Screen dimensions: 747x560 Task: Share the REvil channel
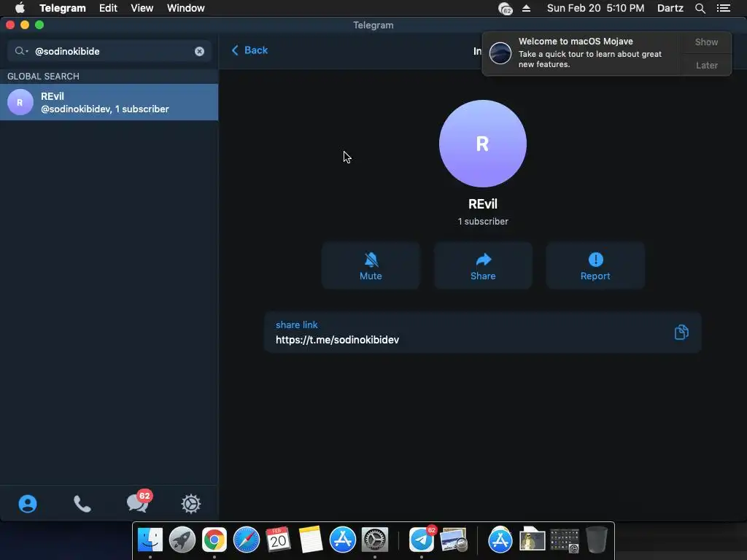483,265
